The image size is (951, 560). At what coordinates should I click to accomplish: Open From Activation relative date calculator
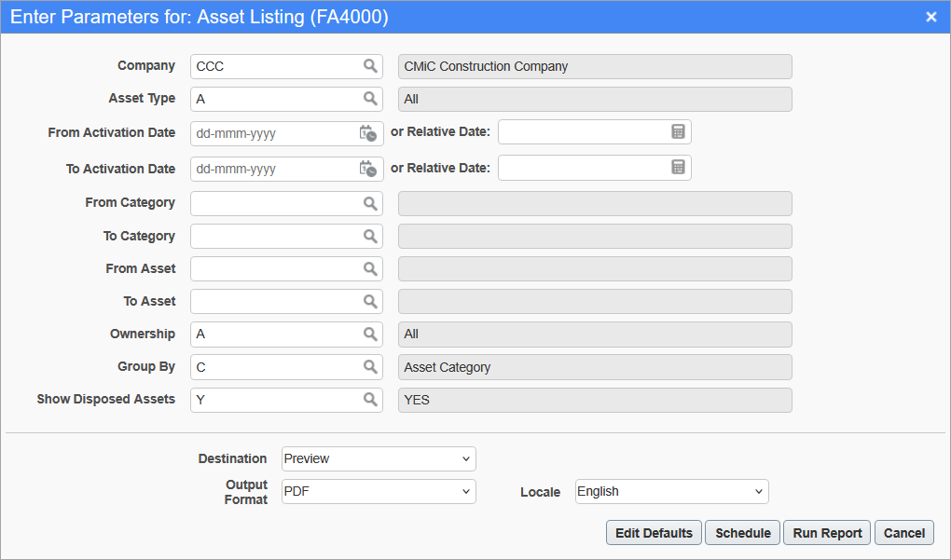pos(678,131)
